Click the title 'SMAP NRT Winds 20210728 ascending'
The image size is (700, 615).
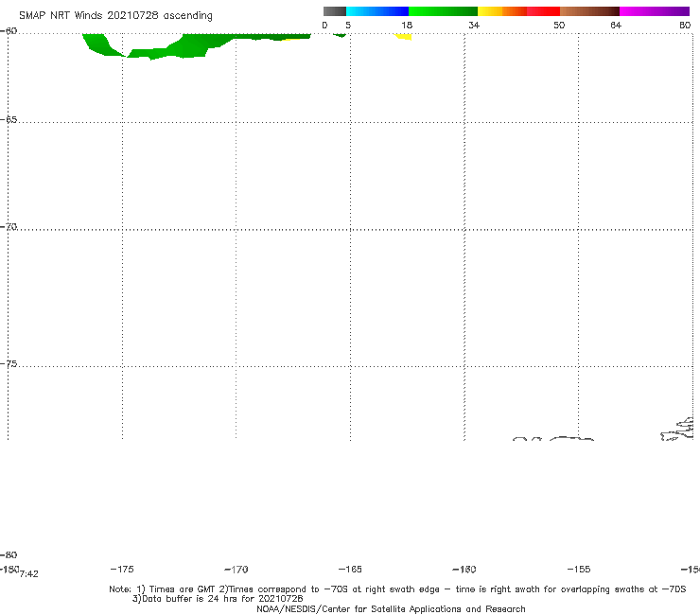pos(115,16)
